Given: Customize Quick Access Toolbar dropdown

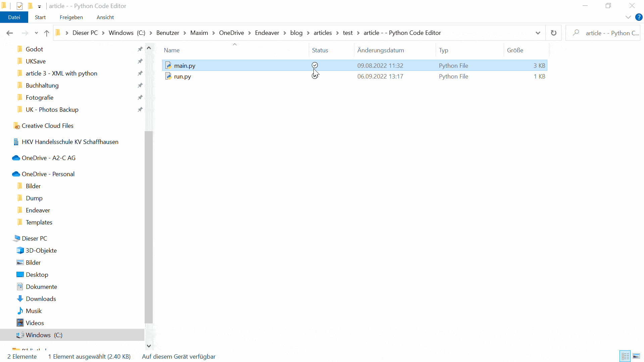Looking at the screenshot, I should [39, 6].
